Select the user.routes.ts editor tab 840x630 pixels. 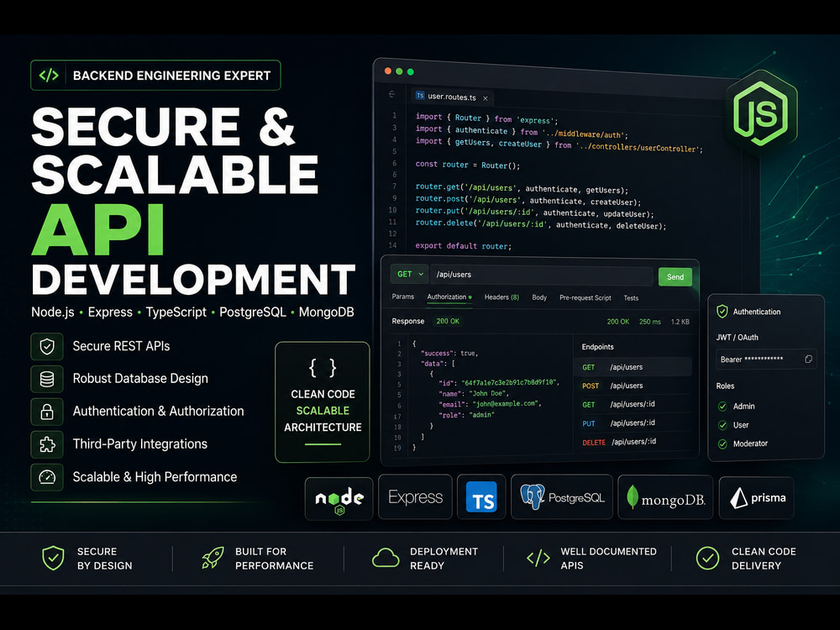pos(451,97)
